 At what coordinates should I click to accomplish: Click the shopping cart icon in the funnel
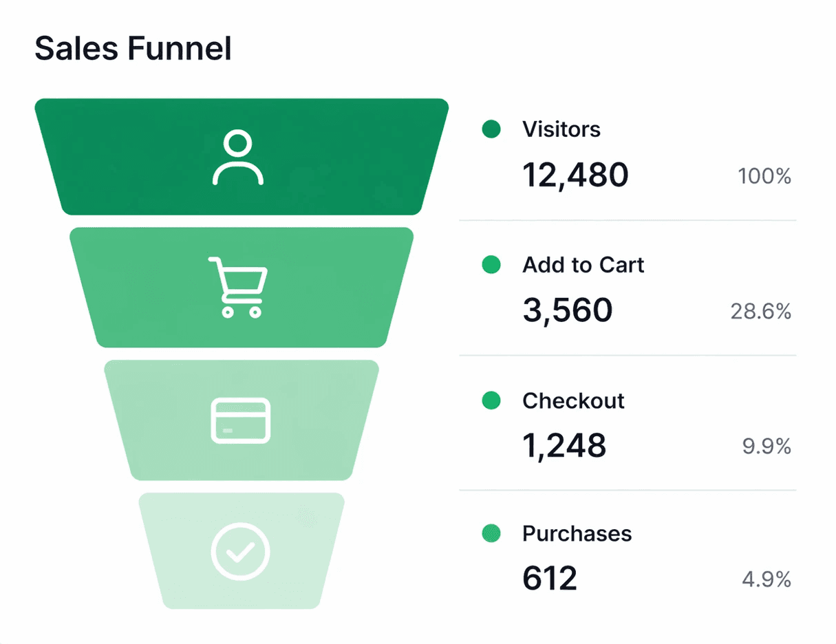[x=238, y=287]
